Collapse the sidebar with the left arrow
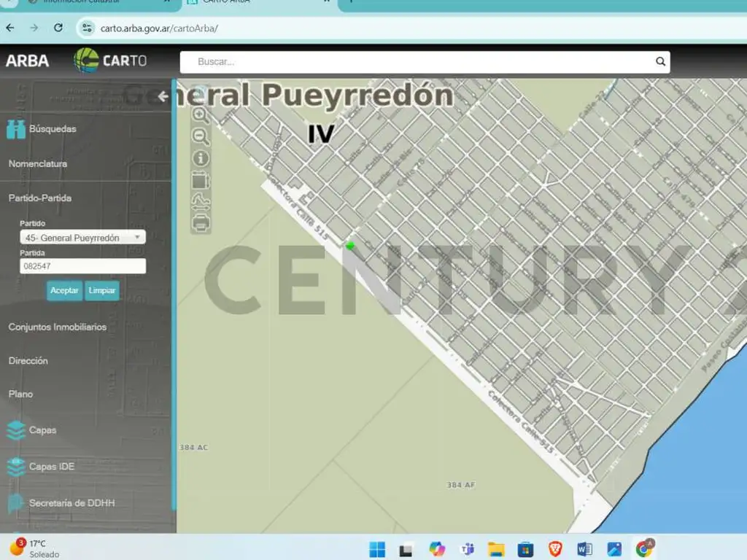The height and width of the screenshot is (560, 747). pos(163,96)
